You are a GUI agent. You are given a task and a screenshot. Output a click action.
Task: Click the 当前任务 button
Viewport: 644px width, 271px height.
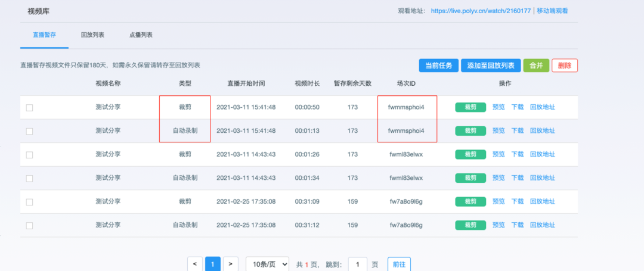[438, 66]
